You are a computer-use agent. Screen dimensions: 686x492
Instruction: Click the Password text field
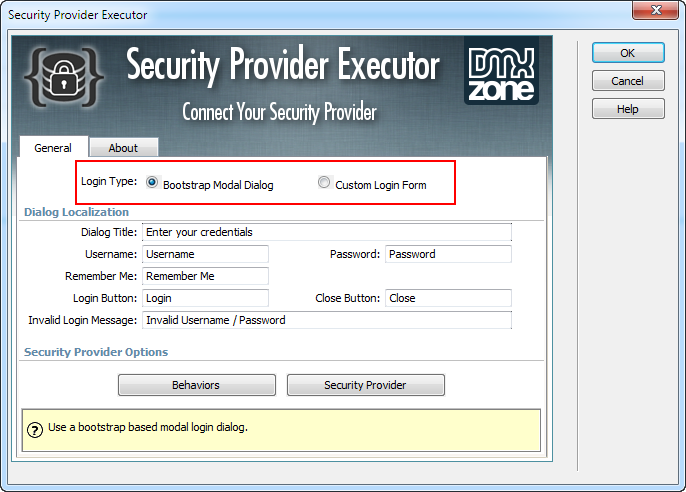tap(448, 254)
